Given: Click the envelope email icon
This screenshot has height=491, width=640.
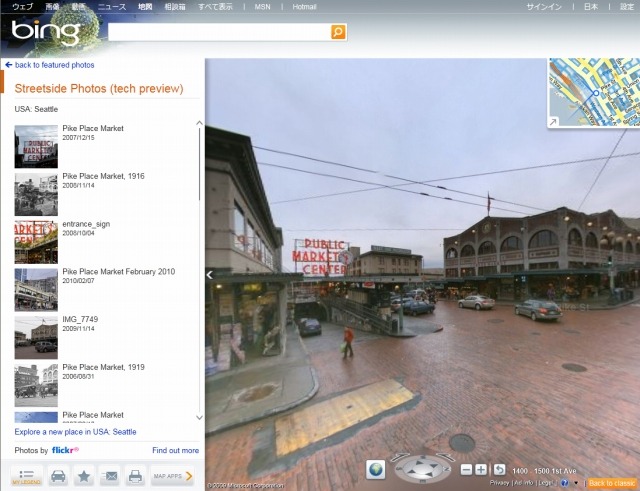Looking at the screenshot, I should (110, 476).
